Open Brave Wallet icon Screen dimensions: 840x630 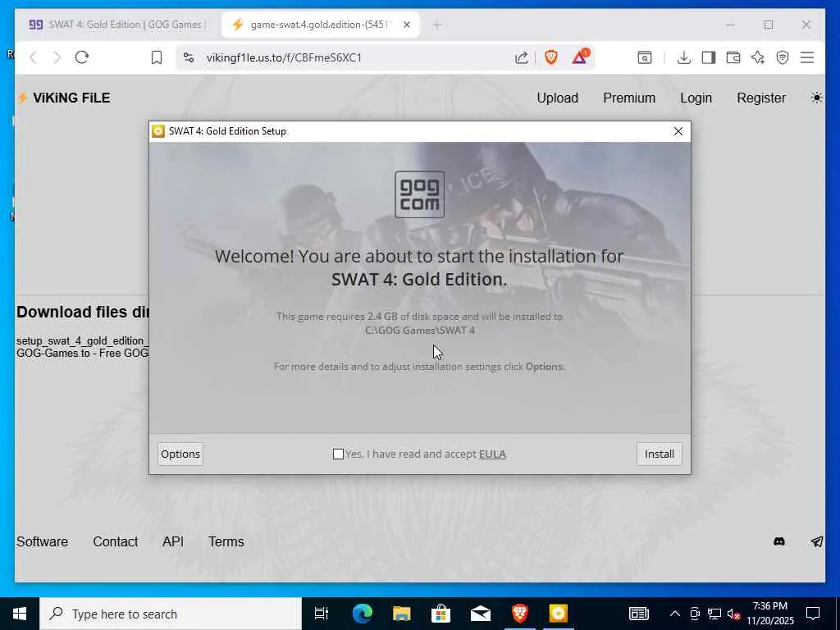coord(733,57)
